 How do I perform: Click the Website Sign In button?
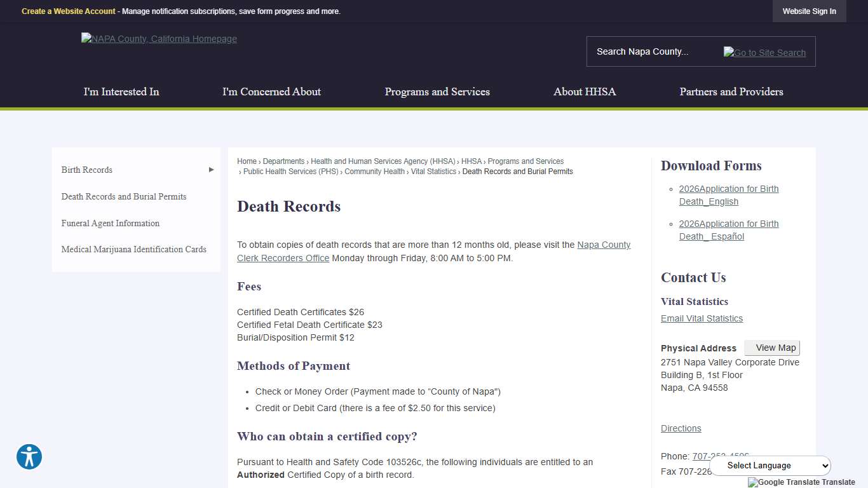[x=809, y=11]
